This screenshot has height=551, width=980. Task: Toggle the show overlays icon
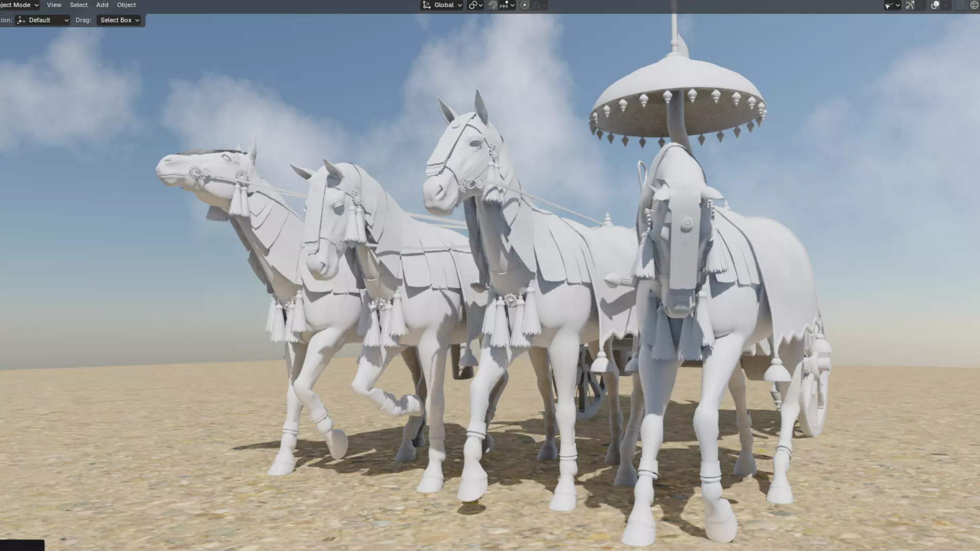pos(935,5)
